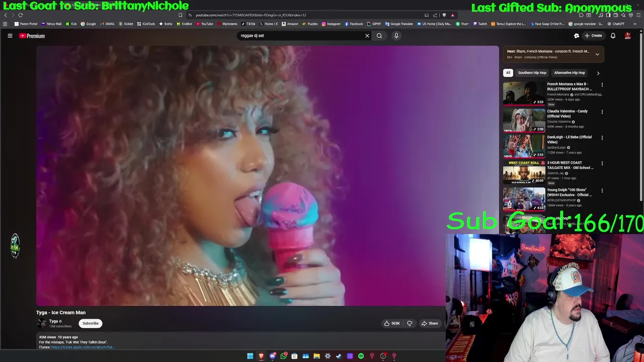Open Discord from the taskbar
The width and height of the screenshot is (644, 362).
tap(272, 356)
